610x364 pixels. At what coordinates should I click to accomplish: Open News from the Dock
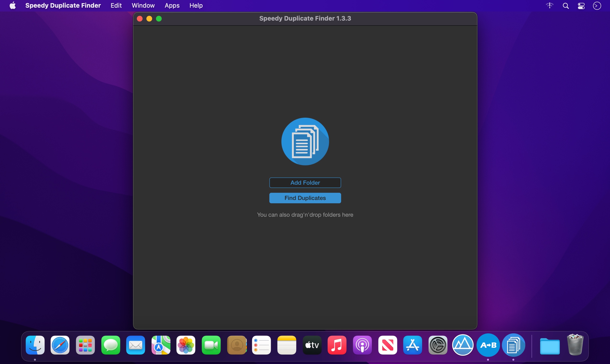click(388, 345)
